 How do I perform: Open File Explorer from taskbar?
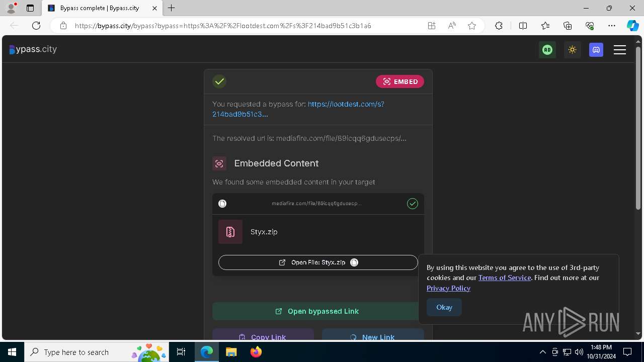231,352
